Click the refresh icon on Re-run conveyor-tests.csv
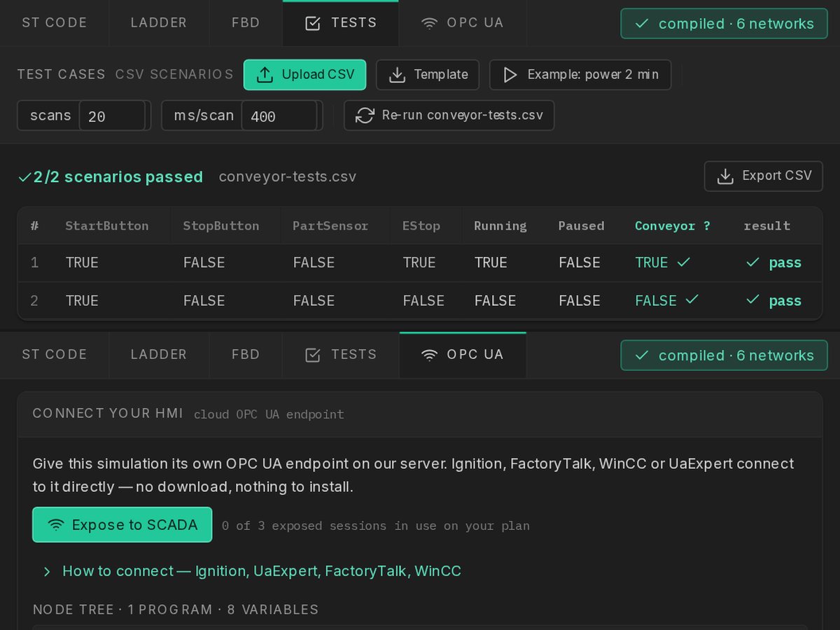Screen dimensions: 840x630 [365, 115]
